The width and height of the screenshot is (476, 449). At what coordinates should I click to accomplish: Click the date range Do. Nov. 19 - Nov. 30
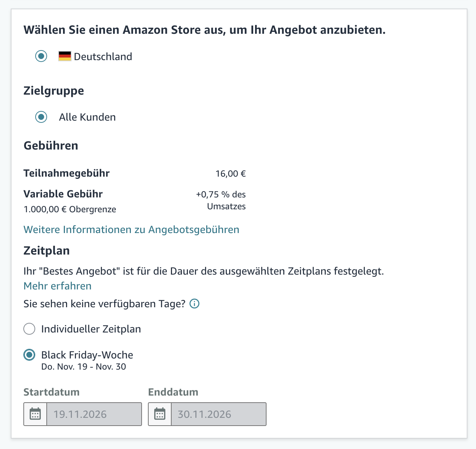tap(84, 367)
